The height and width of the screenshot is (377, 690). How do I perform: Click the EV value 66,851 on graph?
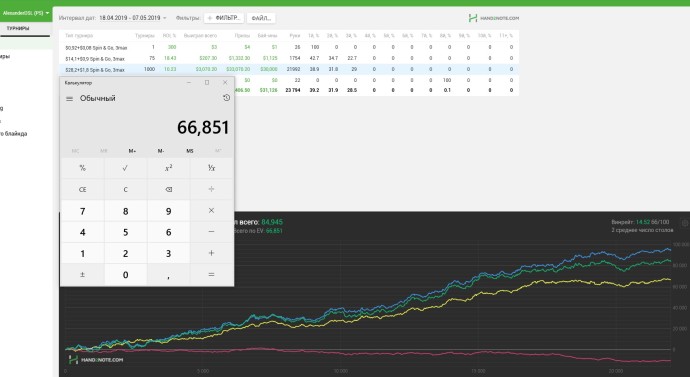pos(274,231)
